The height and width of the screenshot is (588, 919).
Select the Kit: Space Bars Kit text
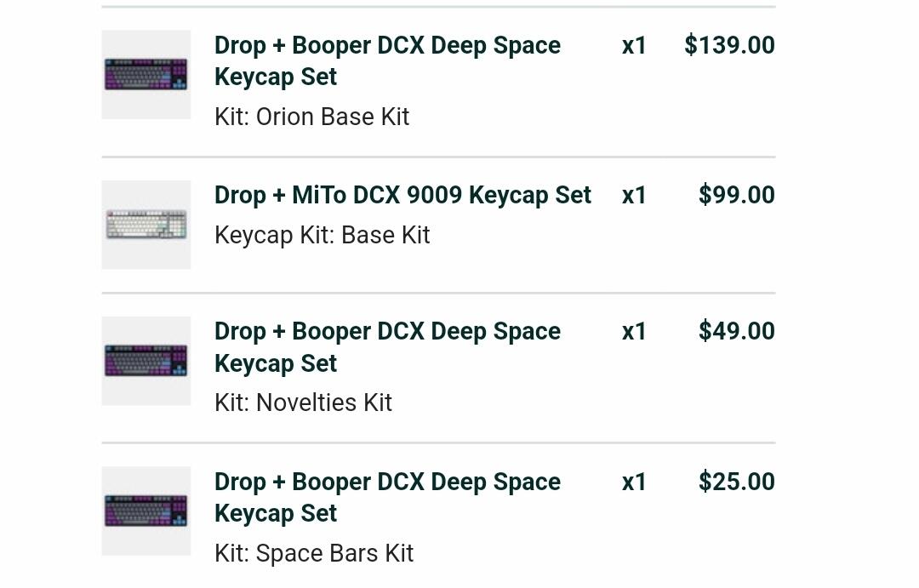314,553
